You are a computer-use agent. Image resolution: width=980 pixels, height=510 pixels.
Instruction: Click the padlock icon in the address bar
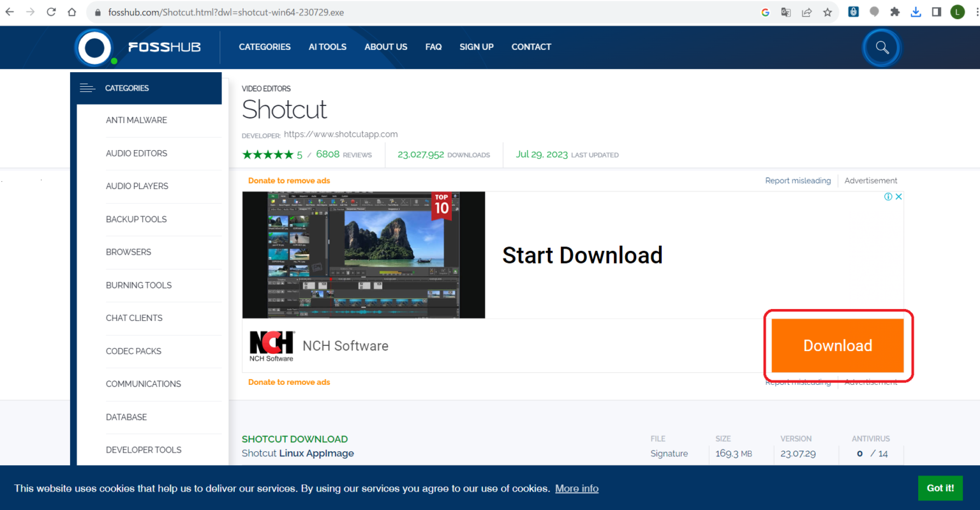pos(97,12)
